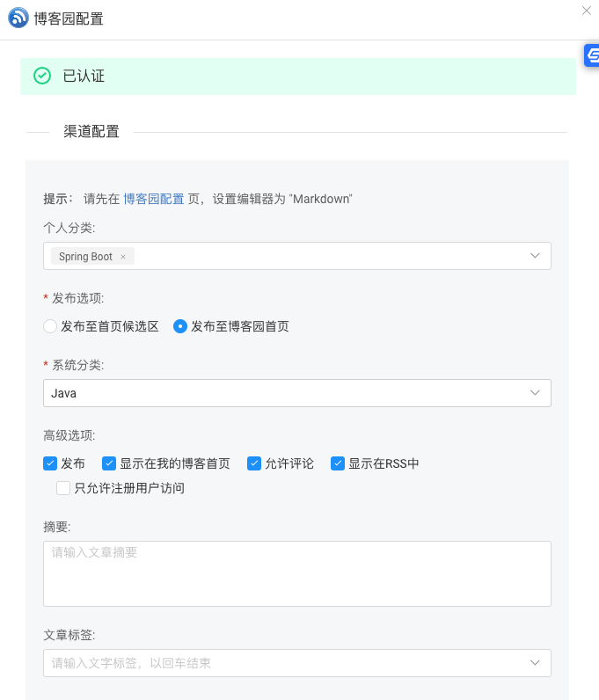Click the green 已认证 checkmark icon
Image resolution: width=599 pixels, height=700 pixels.
coord(42,76)
